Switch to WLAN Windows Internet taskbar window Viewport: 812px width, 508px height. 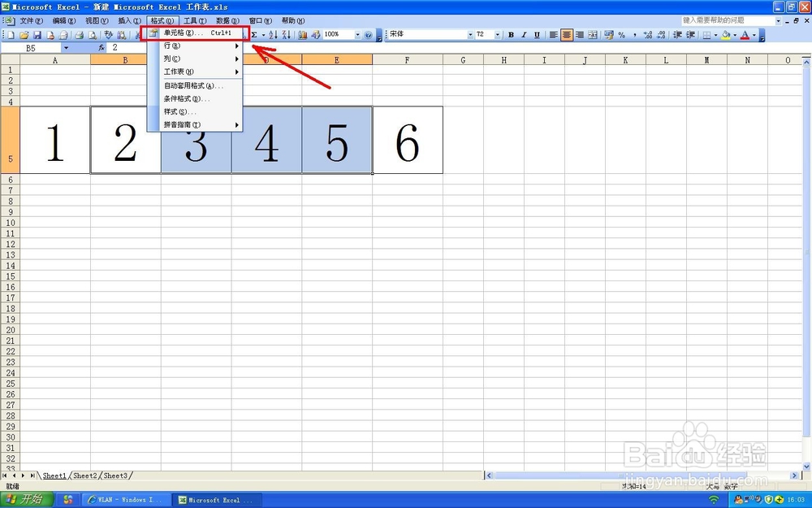(x=125, y=500)
